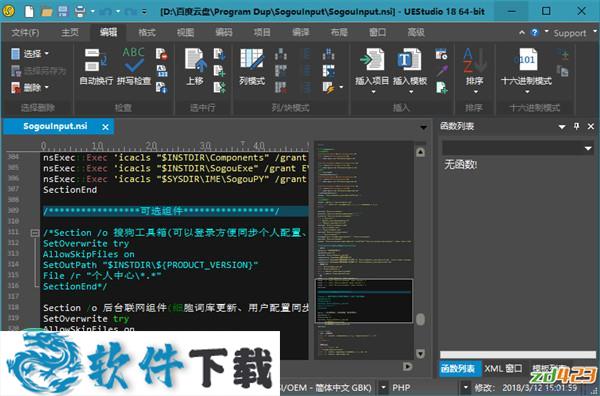Click the insert file icon with green plus
This screenshot has width=600, height=396.
tap(441, 88)
